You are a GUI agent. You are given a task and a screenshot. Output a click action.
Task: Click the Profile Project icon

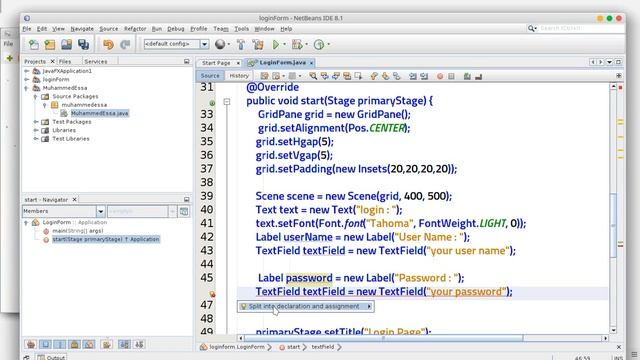[x=319, y=44]
